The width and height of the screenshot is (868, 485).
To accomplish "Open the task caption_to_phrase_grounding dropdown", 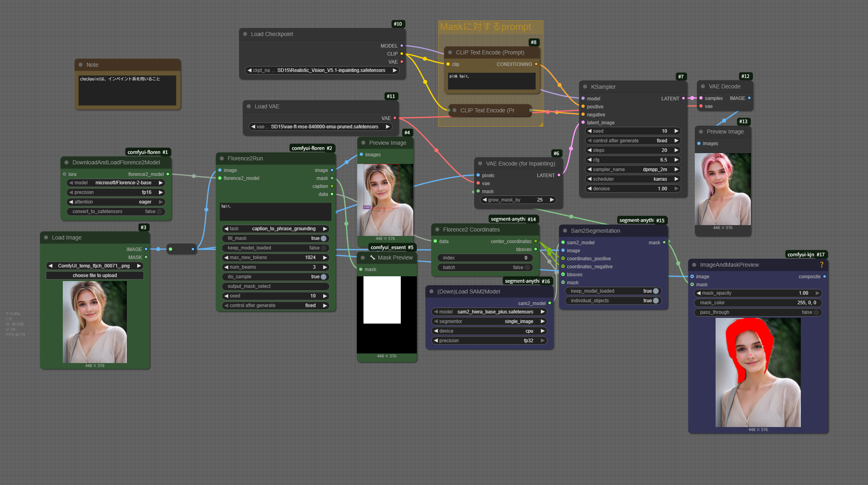I will click(x=275, y=229).
